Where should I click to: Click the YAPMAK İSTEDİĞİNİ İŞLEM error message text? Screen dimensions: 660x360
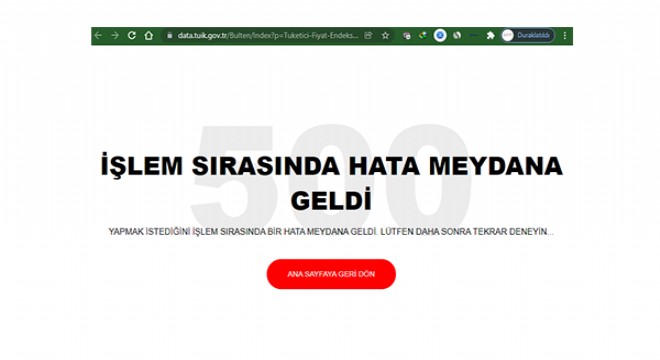331,232
